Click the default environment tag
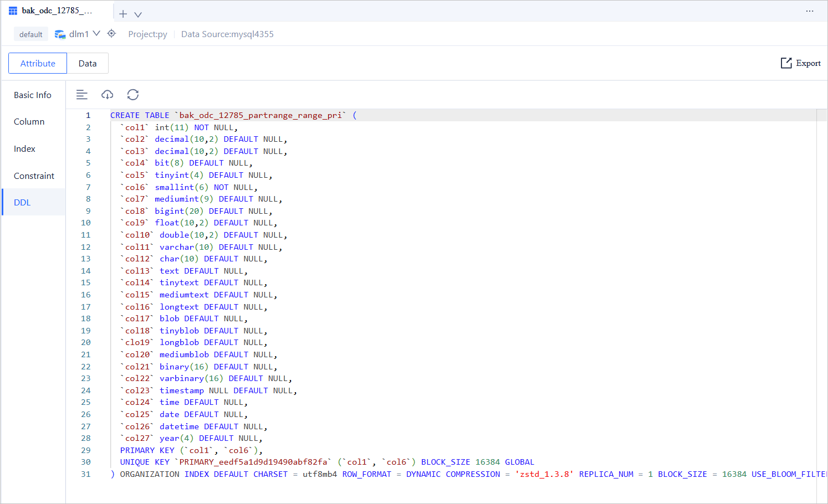The image size is (828, 504). 31,34
